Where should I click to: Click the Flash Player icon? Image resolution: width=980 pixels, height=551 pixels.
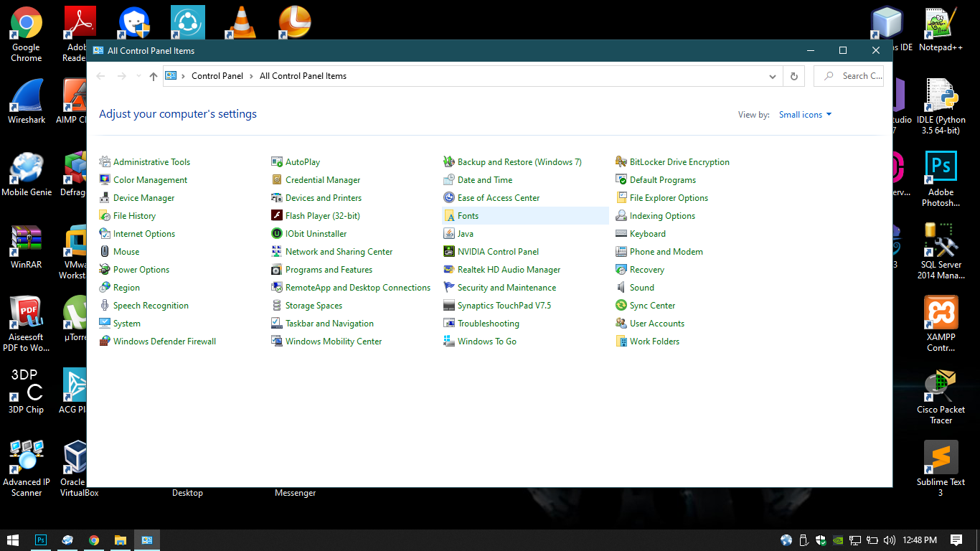[277, 216]
